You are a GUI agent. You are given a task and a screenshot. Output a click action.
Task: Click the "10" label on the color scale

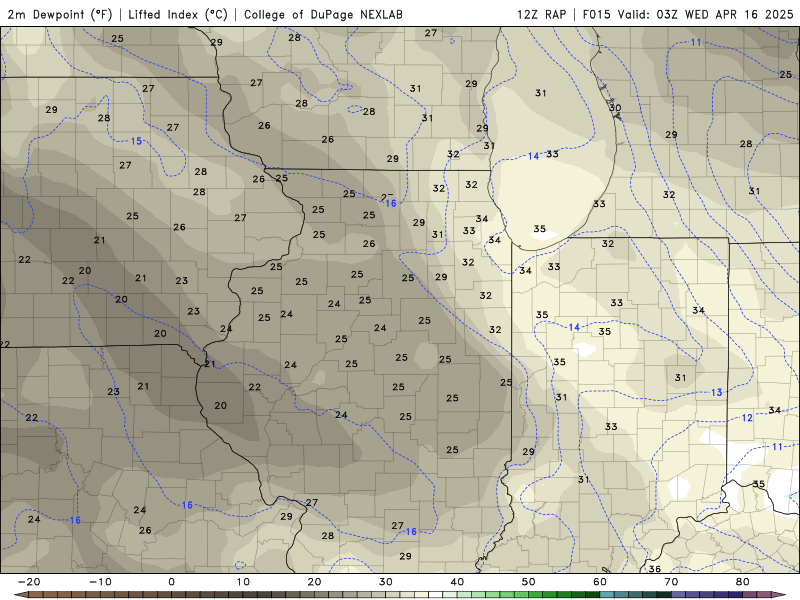(243, 582)
